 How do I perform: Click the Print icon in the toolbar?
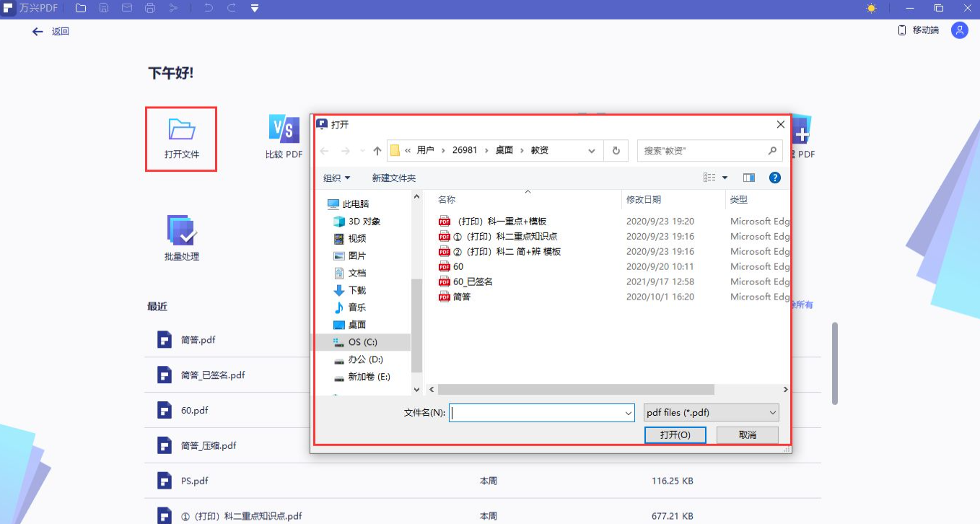tap(150, 8)
